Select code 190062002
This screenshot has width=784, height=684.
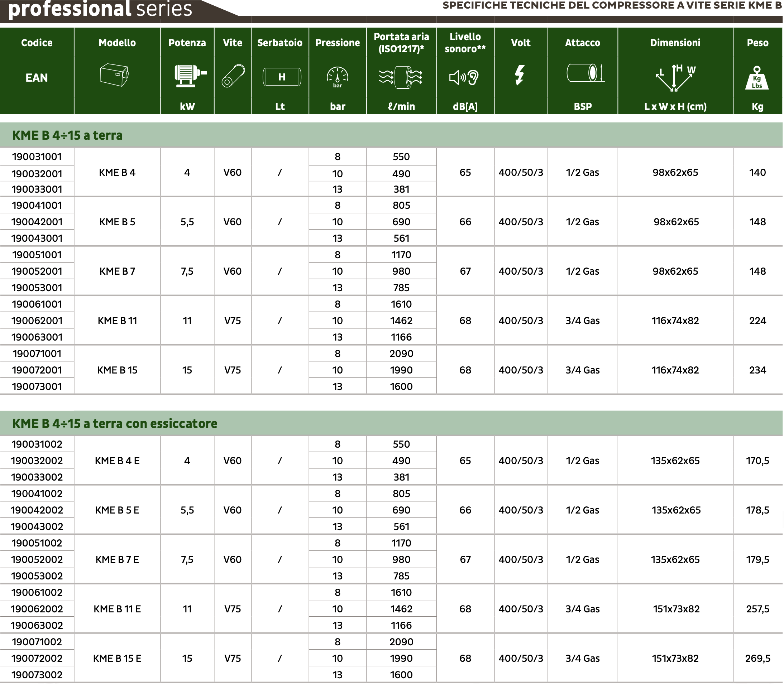37,609
